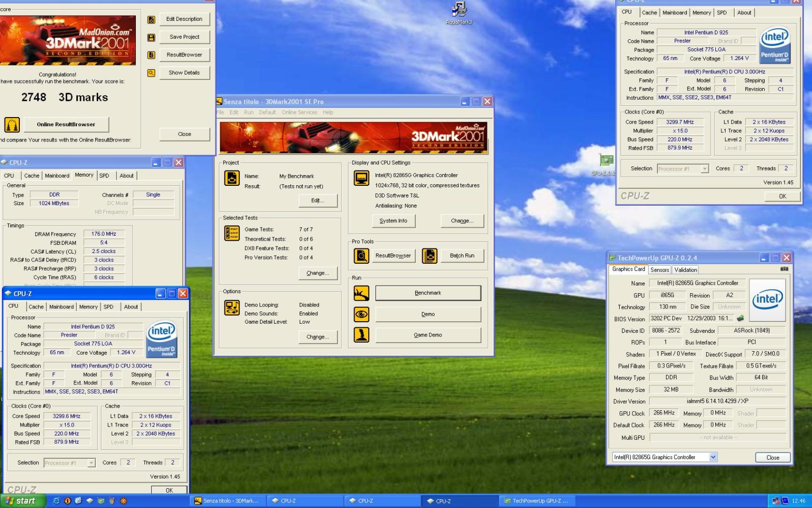Click the system tray clock

(798, 501)
